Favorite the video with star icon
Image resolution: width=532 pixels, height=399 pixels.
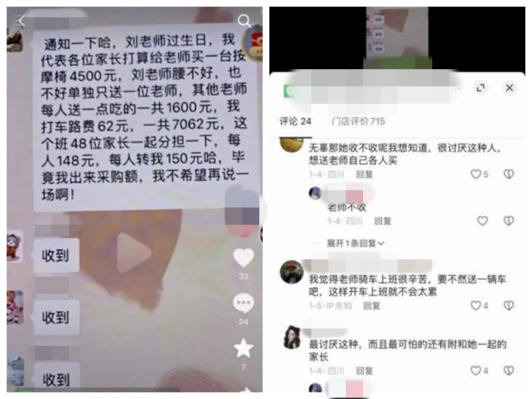point(243,348)
